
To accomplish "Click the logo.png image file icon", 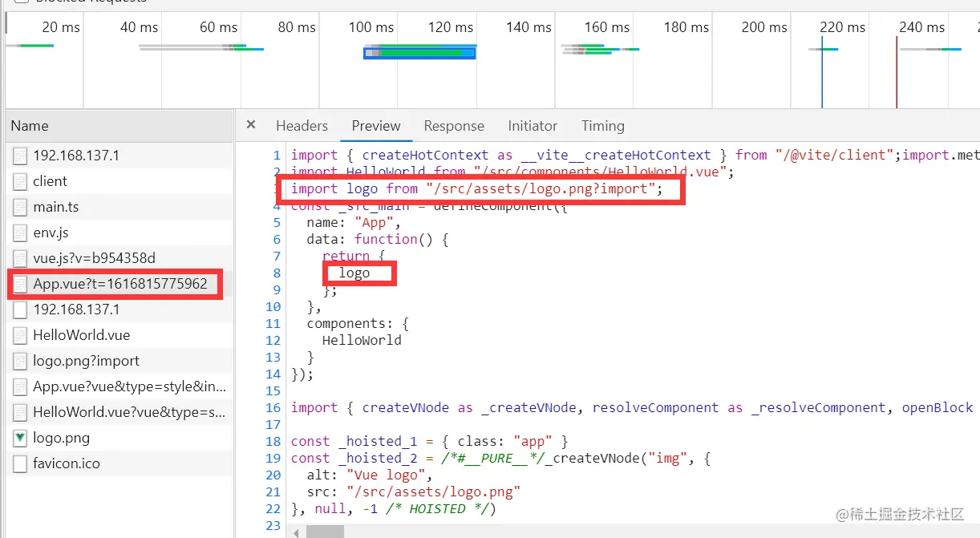I will click(19, 438).
